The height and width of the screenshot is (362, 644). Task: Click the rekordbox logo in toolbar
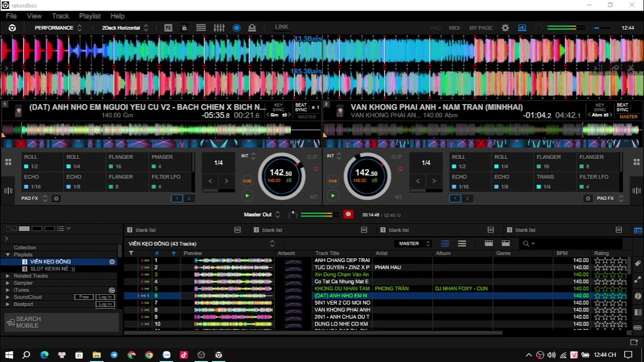coord(12,28)
